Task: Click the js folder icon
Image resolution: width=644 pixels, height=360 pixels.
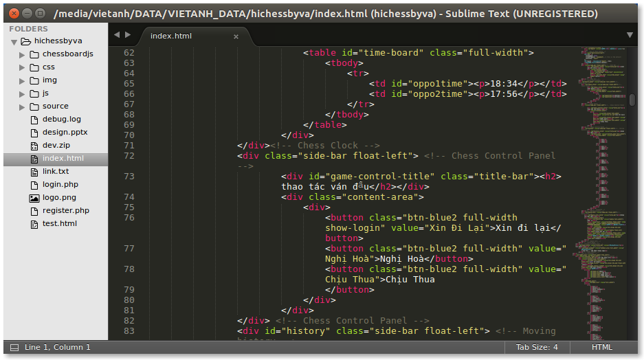Action: pos(34,93)
